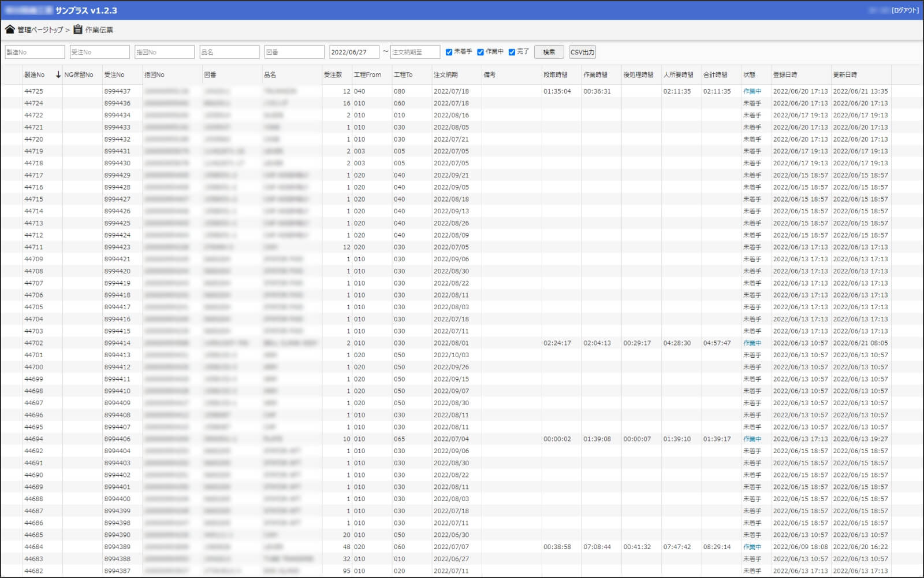The width and height of the screenshot is (924, 578).
Task: Click 製造No cell 44725
Action: tap(33, 91)
